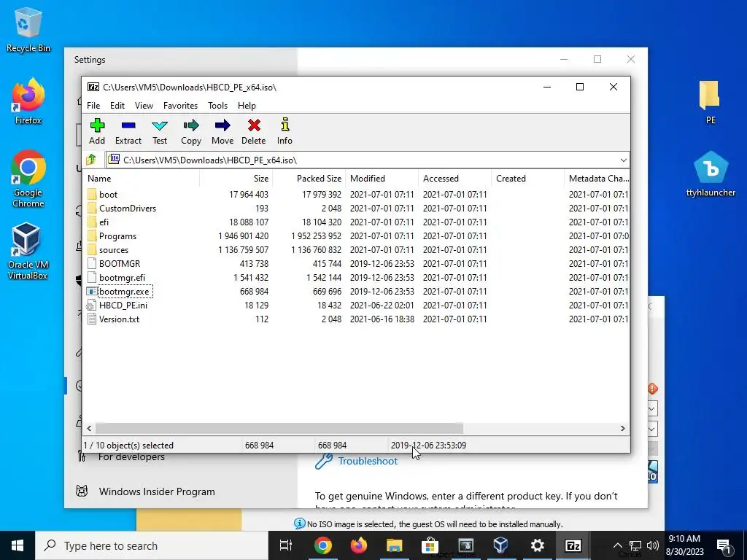Open Settings gear in taskbar
Image resolution: width=747 pixels, height=560 pixels.
pos(538,545)
